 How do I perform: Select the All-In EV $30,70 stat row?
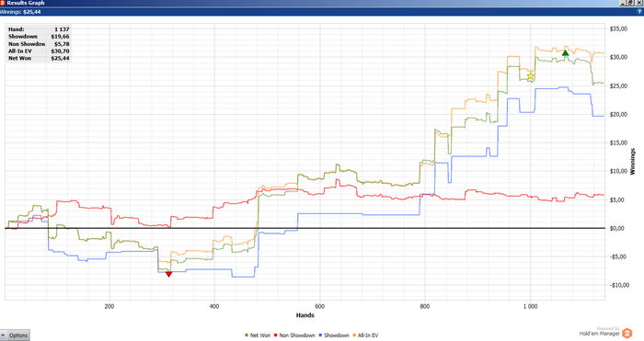point(39,51)
